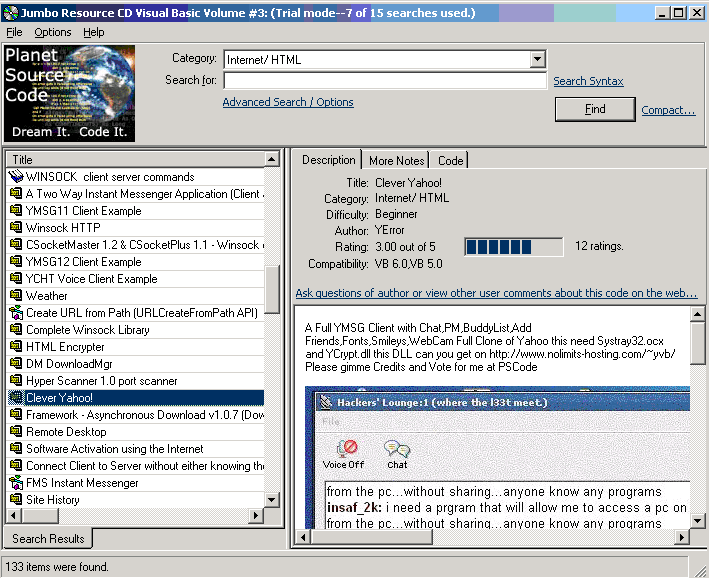
Task: Click icon beside HTML Encrypter
Action: (x=16, y=346)
